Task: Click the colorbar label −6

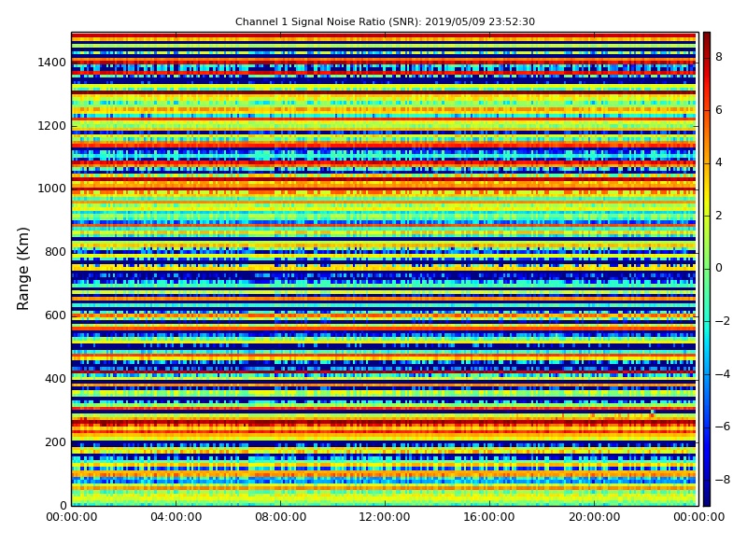Action: point(723,427)
